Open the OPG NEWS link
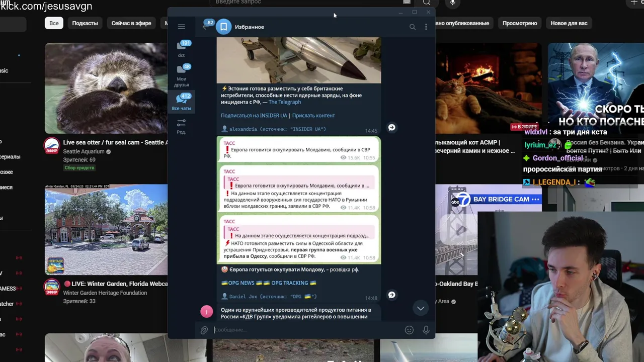The height and width of the screenshot is (362, 644). [242, 283]
